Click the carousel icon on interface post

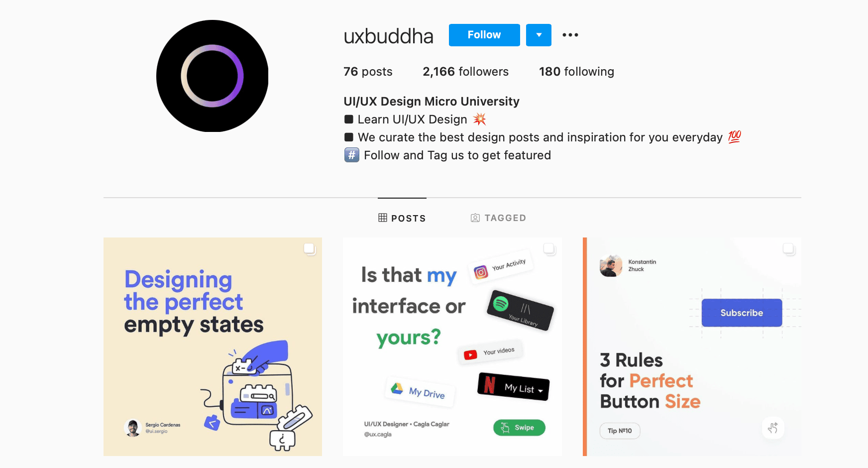(x=549, y=248)
